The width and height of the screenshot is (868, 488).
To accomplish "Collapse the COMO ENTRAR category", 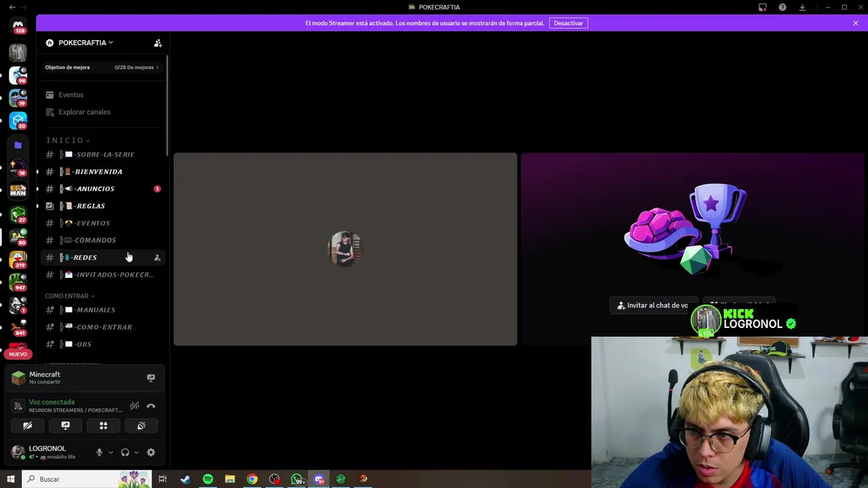I will pos(70,296).
